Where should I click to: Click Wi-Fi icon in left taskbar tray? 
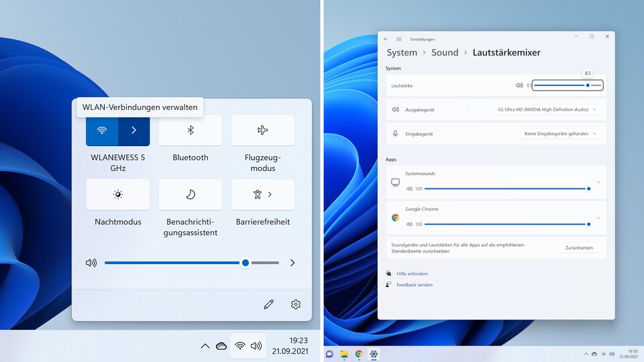click(x=240, y=346)
